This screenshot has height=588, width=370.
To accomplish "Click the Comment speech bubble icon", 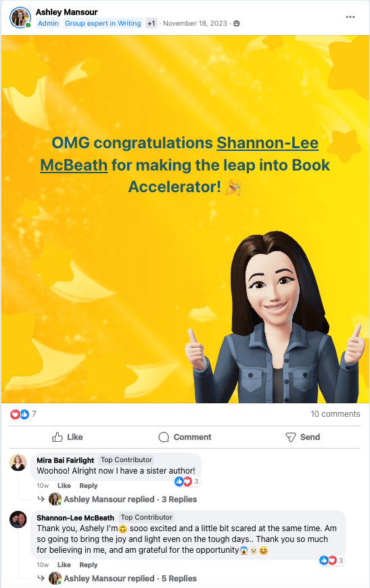I will point(164,437).
